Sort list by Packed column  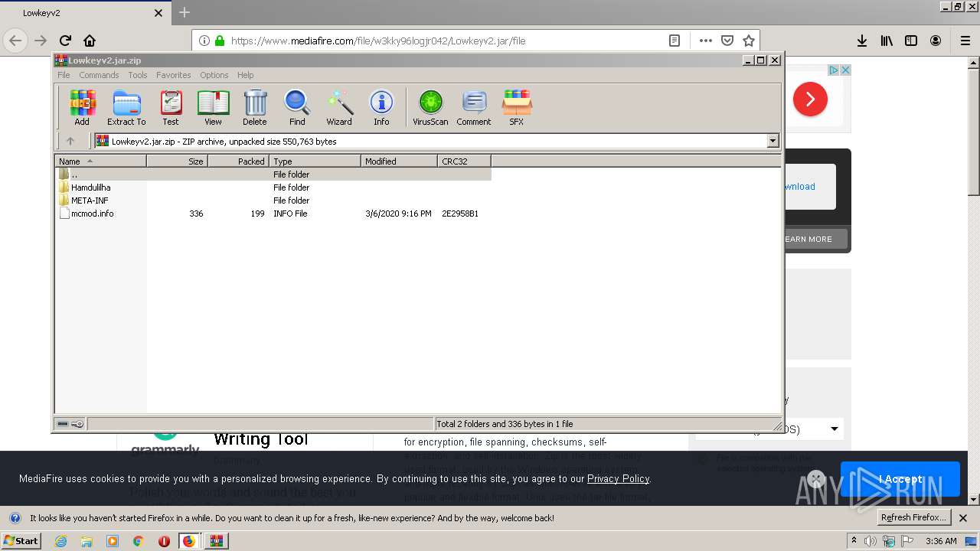238,161
